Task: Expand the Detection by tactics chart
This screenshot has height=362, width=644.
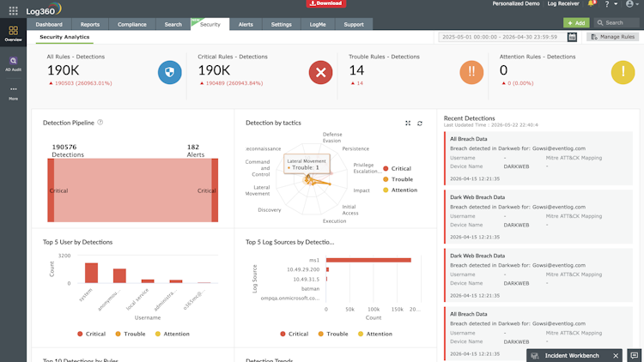Action: pos(408,124)
